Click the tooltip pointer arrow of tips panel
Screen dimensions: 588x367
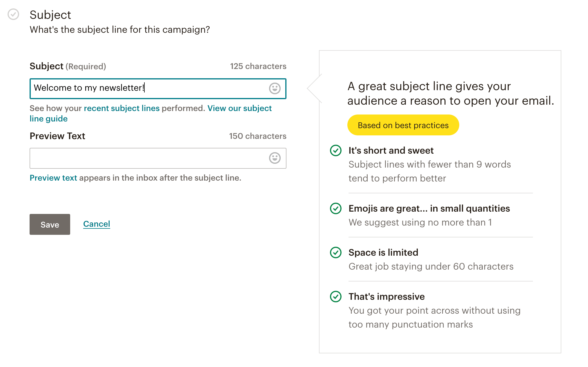point(315,88)
